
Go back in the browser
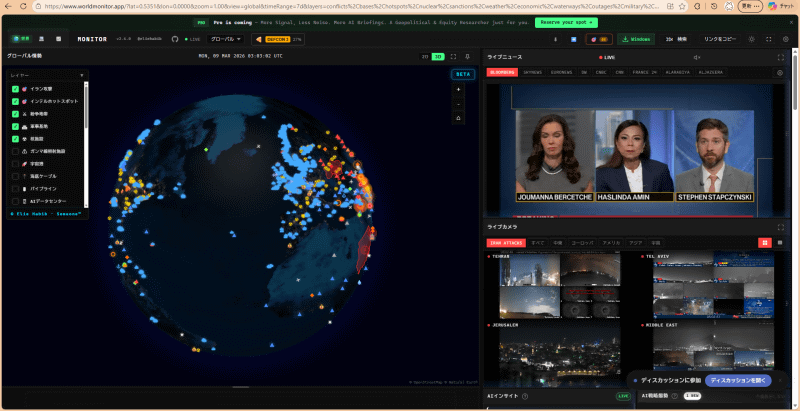pos(8,7)
